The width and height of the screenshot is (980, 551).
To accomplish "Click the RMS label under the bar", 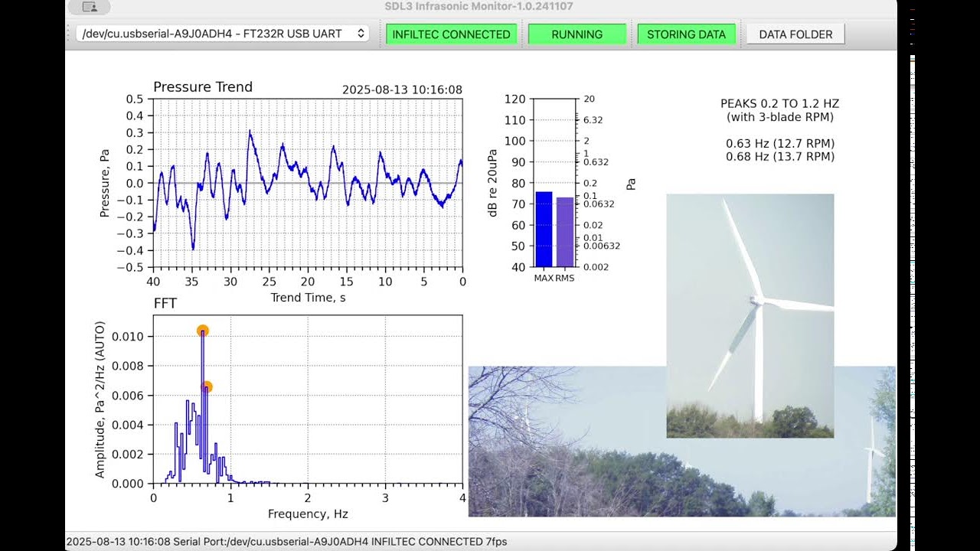I will 564,278.
